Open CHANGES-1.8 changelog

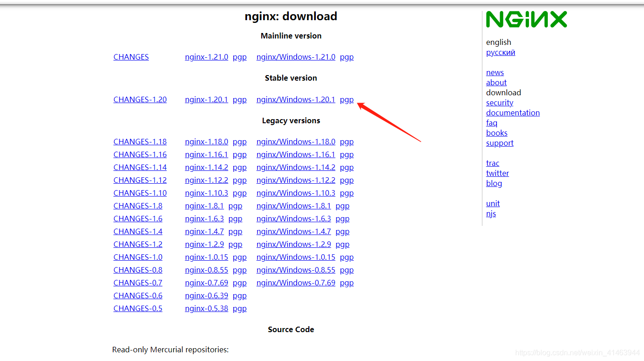[138, 206]
